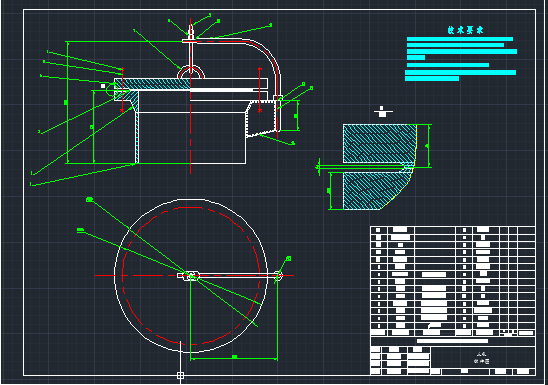Select the hatched cover flange in section view
The height and width of the screenshot is (385, 548).
(x=152, y=84)
